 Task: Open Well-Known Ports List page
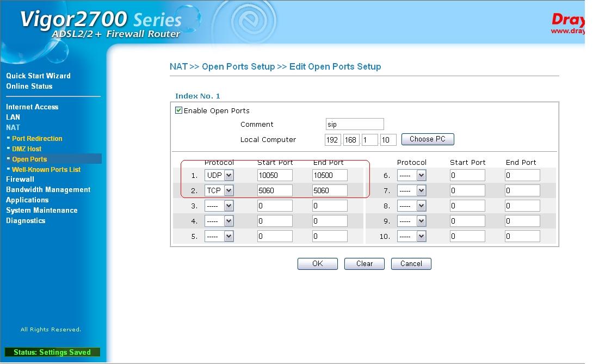(x=46, y=169)
